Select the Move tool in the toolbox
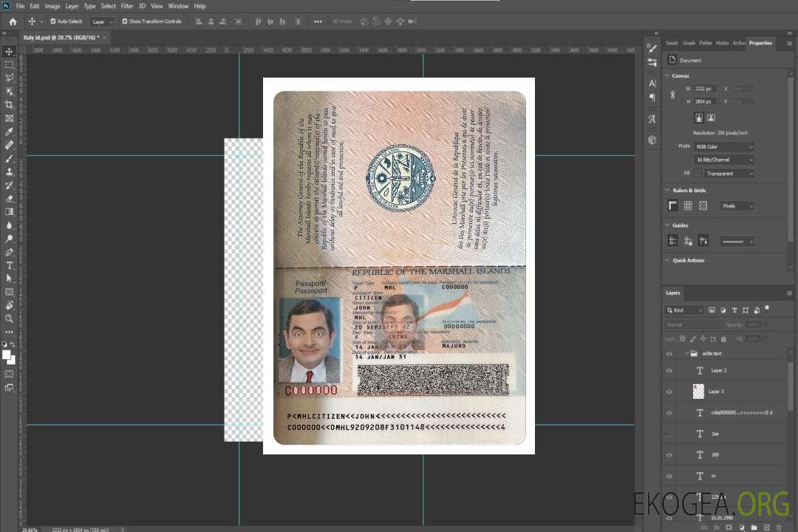Screen dimensions: 798x532 [x=9, y=52]
